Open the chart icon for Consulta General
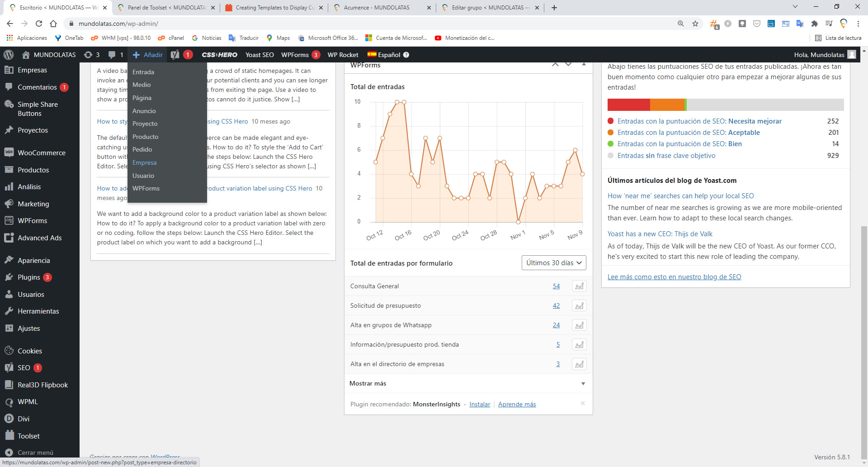Screen dimensions: 868x467 [579, 286]
